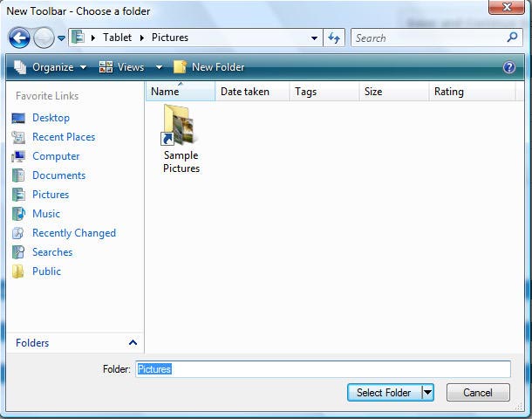
Task: Click the Public folder icon
Action: 18,271
